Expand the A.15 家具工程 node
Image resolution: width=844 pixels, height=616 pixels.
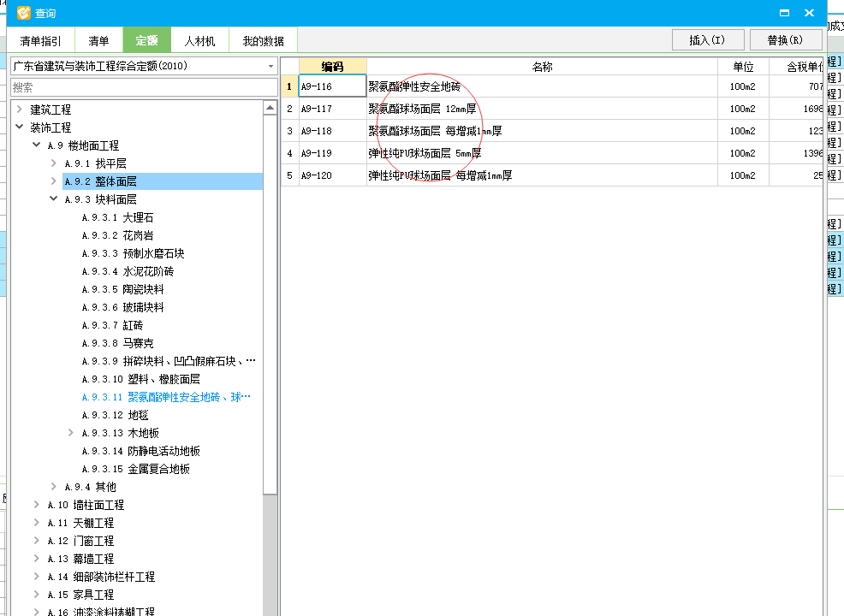[x=37, y=594]
